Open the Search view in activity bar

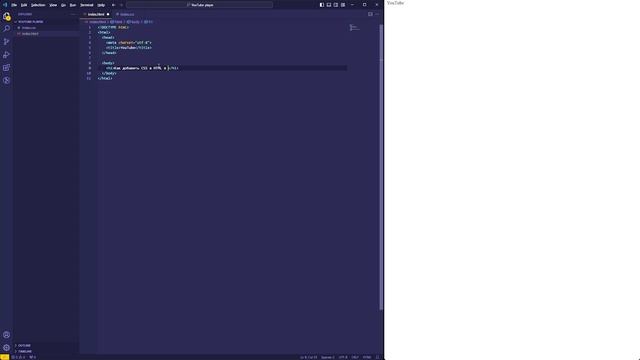point(6,29)
